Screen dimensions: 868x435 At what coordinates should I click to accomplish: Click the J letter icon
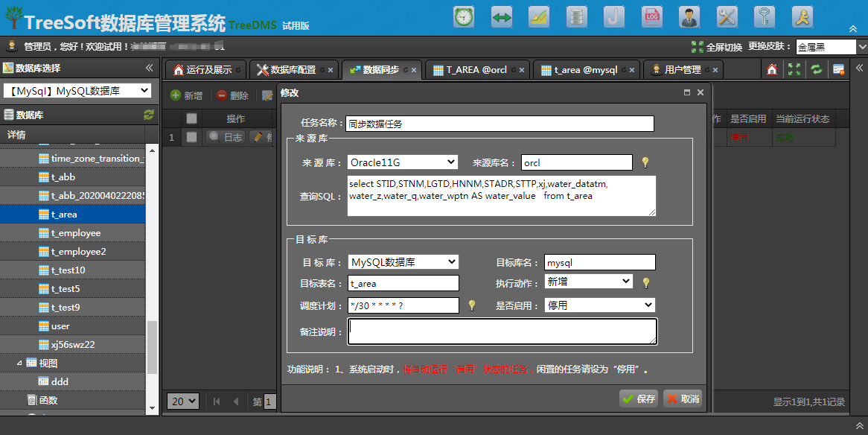614,17
